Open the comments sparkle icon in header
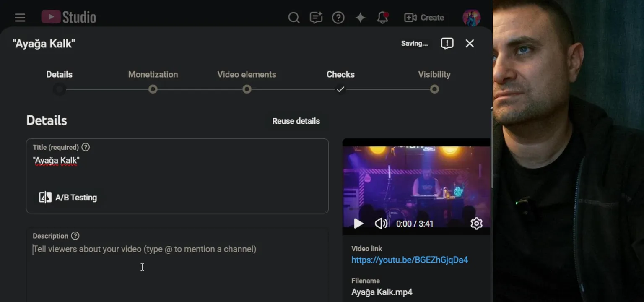The height and width of the screenshot is (302, 644). 316,18
